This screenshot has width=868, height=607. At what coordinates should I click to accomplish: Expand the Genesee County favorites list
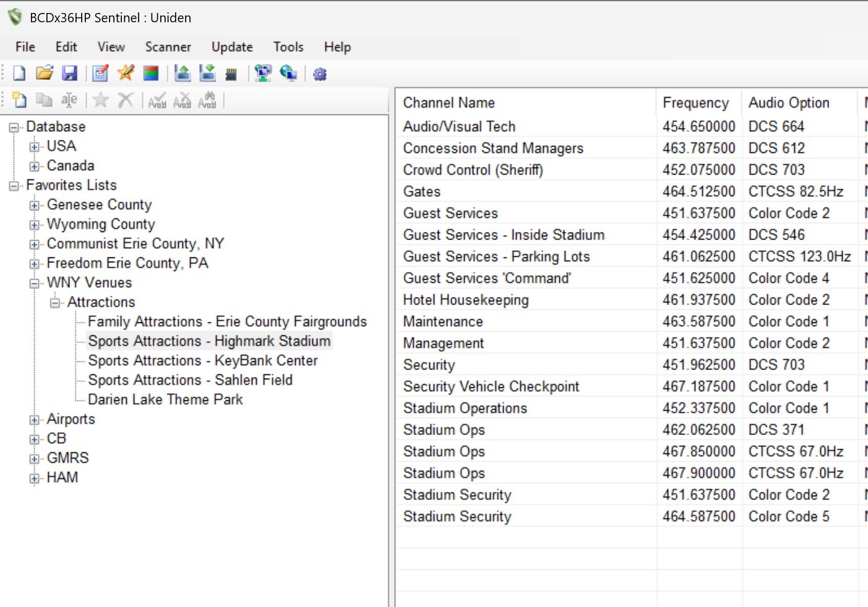[35, 205]
